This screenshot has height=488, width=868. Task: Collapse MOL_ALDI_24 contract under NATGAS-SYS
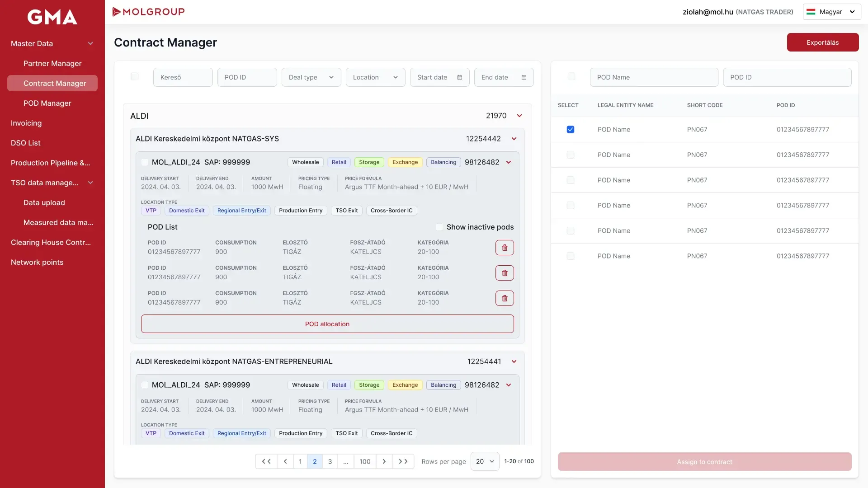pyautogui.click(x=509, y=162)
